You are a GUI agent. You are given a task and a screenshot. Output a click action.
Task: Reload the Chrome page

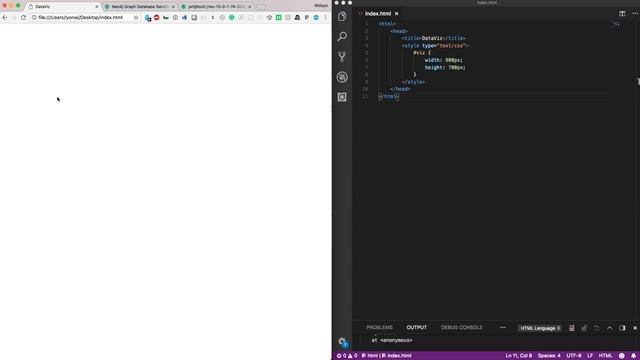click(23, 18)
